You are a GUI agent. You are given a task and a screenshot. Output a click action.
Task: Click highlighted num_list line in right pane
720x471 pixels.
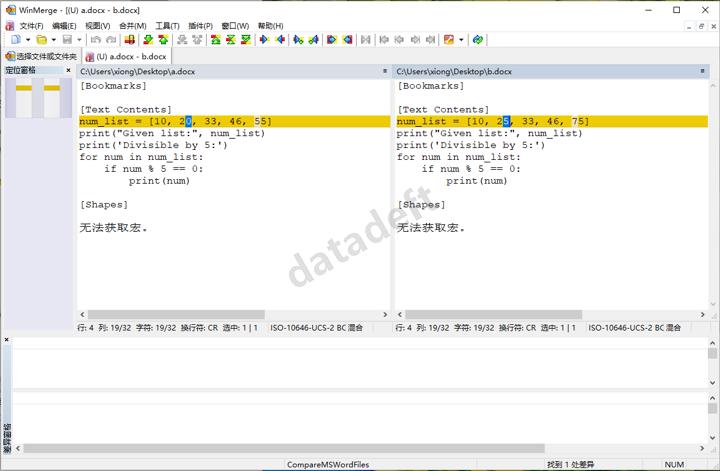(x=551, y=121)
